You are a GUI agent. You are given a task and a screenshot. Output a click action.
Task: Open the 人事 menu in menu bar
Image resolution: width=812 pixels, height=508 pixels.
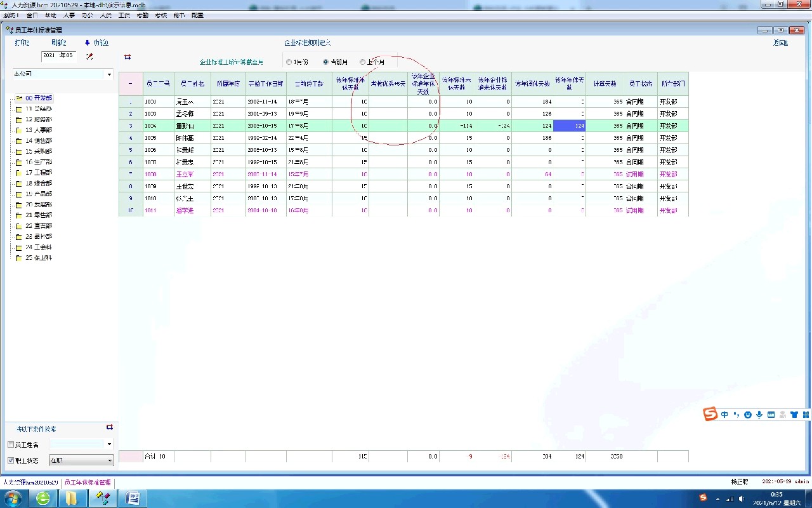69,15
